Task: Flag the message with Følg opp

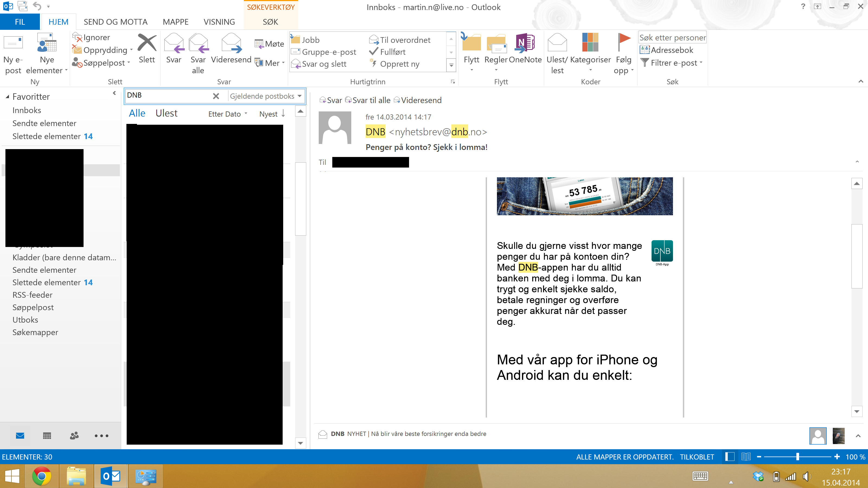Action: coord(624,54)
